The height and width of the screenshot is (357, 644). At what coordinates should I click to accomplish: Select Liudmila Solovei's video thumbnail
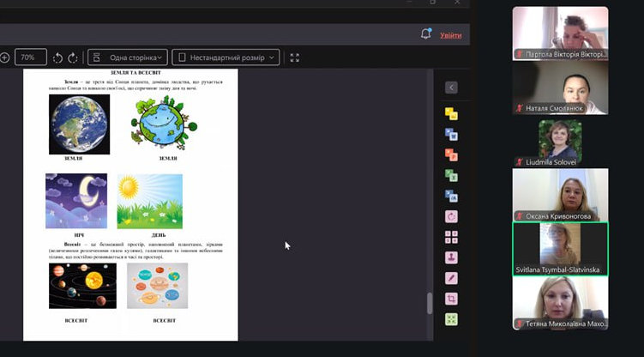point(560,142)
